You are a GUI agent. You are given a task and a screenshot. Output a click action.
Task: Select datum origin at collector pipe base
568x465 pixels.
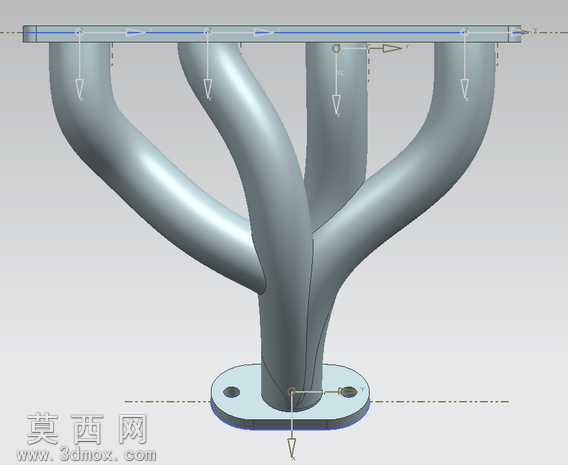point(292,391)
